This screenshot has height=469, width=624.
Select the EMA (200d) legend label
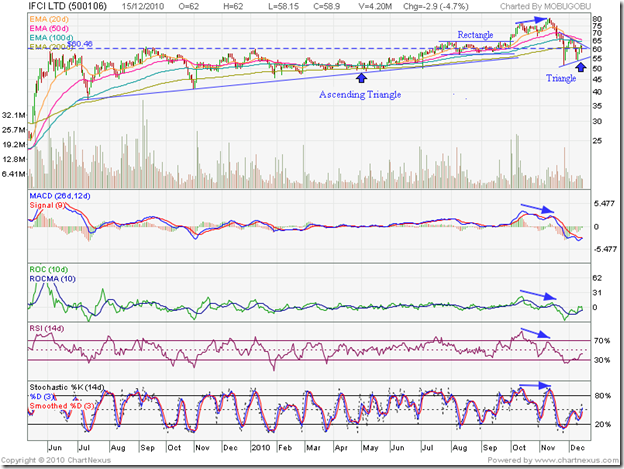[51, 47]
